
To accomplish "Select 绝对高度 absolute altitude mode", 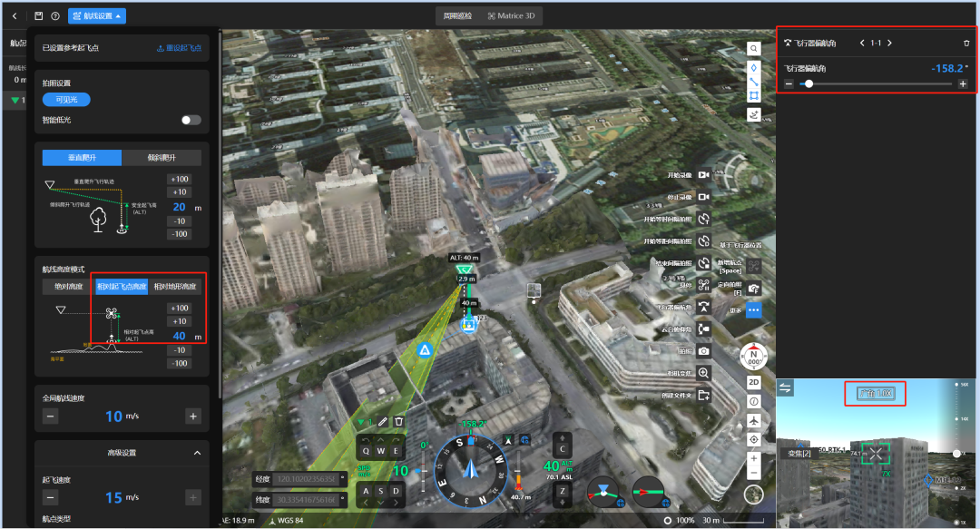I will point(69,287).
